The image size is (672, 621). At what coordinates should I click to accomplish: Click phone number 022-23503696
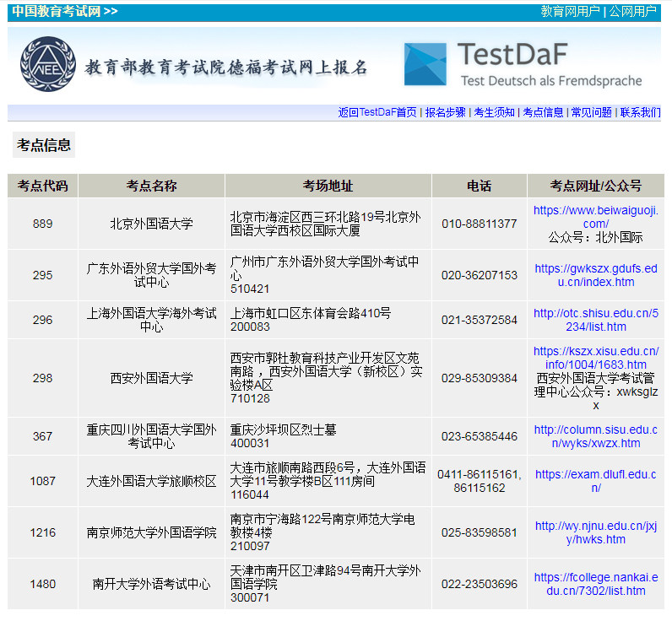(480, 584)
